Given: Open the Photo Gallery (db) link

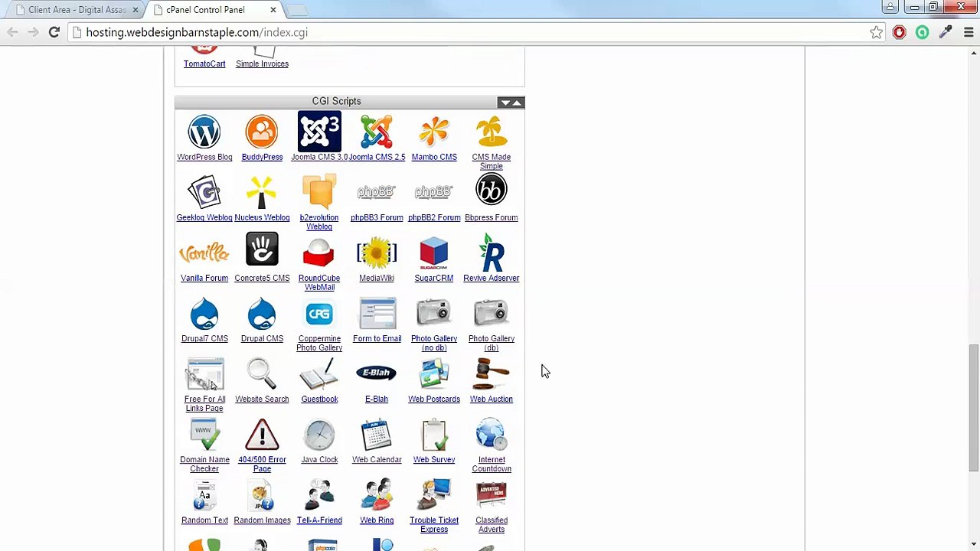Looking at the screenshot, I should tap(492, 343).
